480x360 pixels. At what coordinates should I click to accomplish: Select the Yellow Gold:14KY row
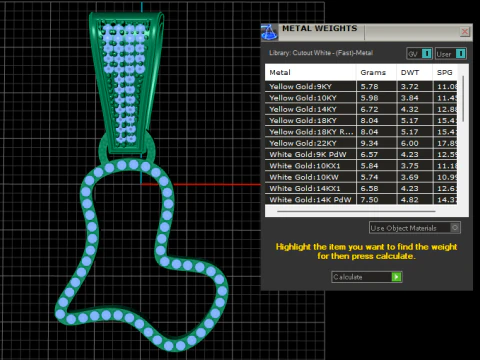(361, 109)
